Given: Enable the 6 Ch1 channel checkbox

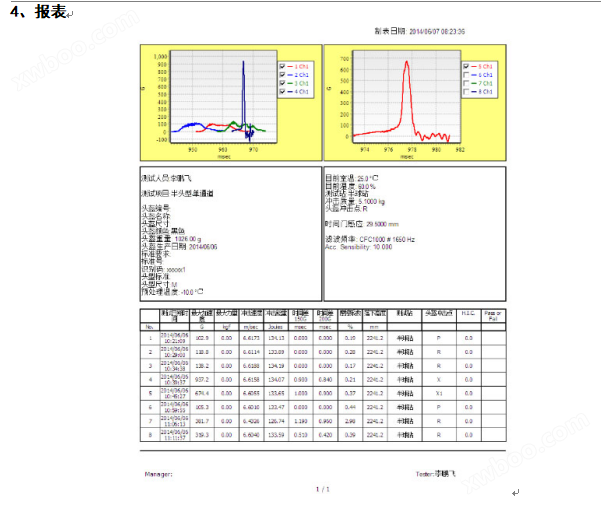Looking at the screenshot, I should [x=464, y=75].
